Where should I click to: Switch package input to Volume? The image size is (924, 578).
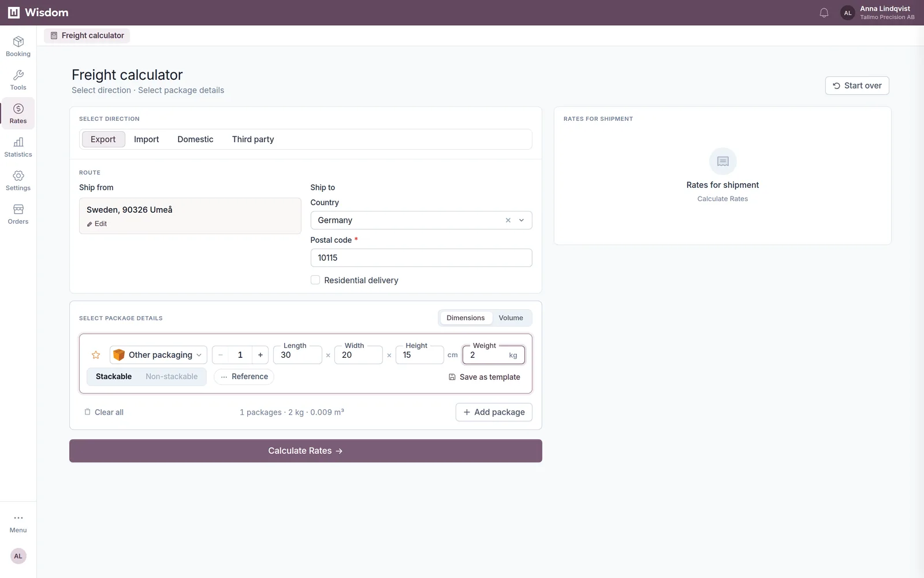pyautogui.click(x=511, y=318)
